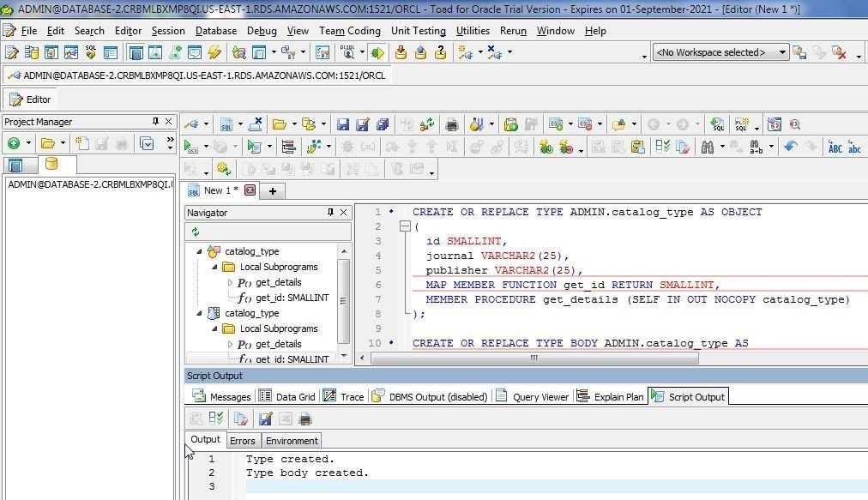The width and height of the screenshot is (868, 500).
Task: Click 'Type body created.' output line
Action: [307, 473]
